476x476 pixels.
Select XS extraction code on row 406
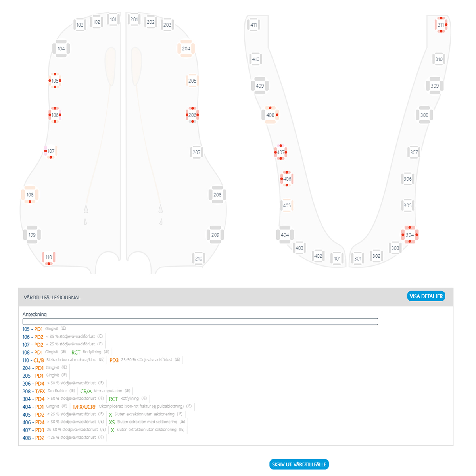[x=112, y=422]
